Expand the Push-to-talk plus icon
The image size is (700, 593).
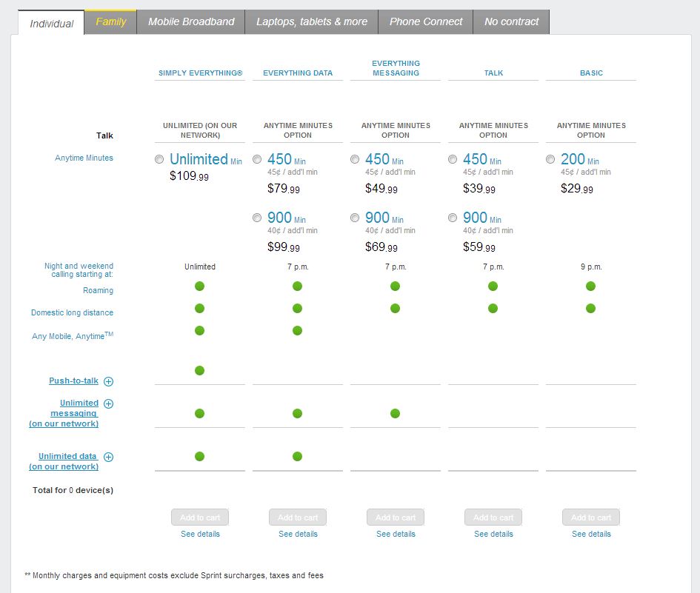tap(109, 381)
